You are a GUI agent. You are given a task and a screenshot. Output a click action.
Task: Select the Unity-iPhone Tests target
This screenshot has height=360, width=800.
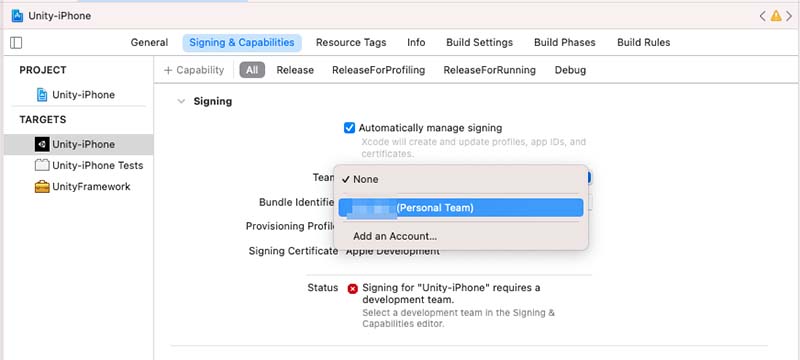click(88, 165)
